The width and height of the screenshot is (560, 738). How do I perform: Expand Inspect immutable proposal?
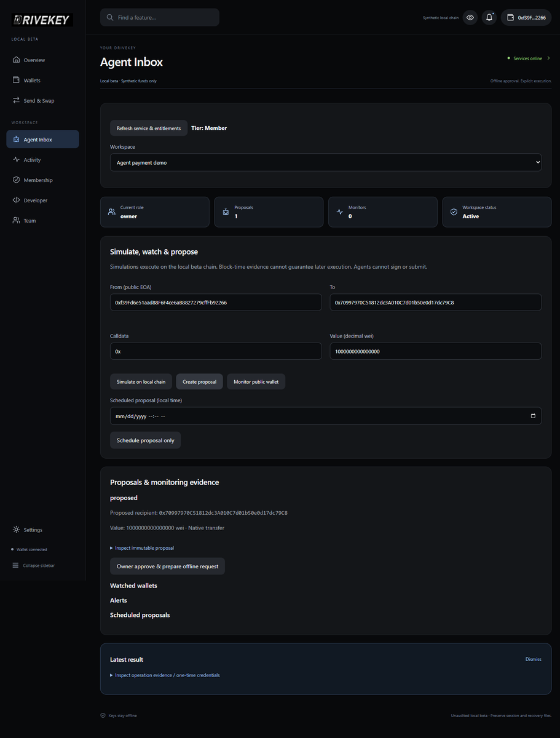click(x=142, y=548)
